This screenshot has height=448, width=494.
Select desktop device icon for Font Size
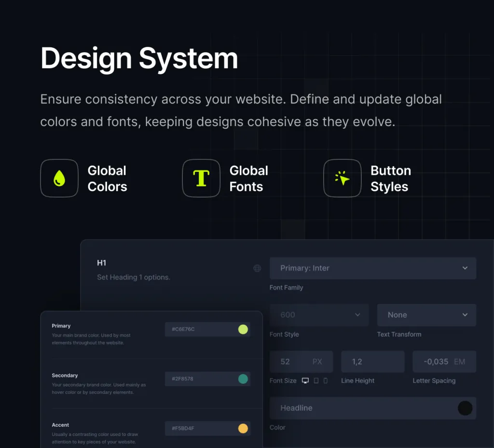305,380
